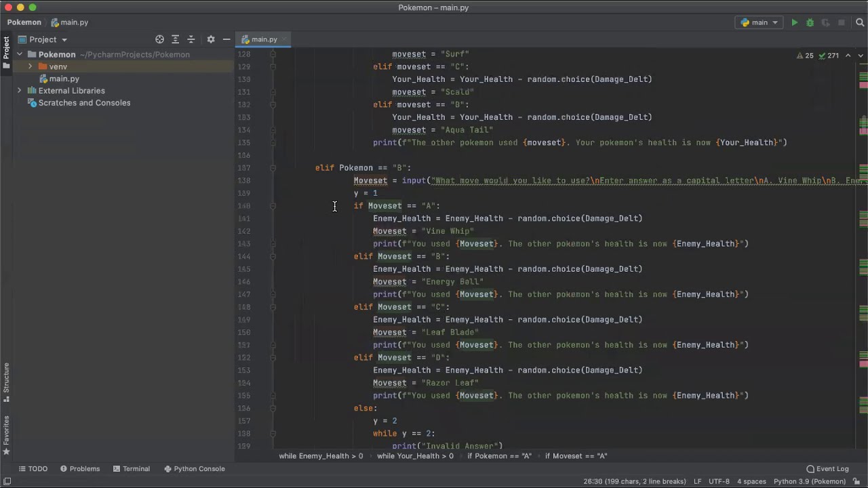Click breadcrumb 'if Moveset == "A"'
Viewport: 868px width, 488px height.
point(576,456)
